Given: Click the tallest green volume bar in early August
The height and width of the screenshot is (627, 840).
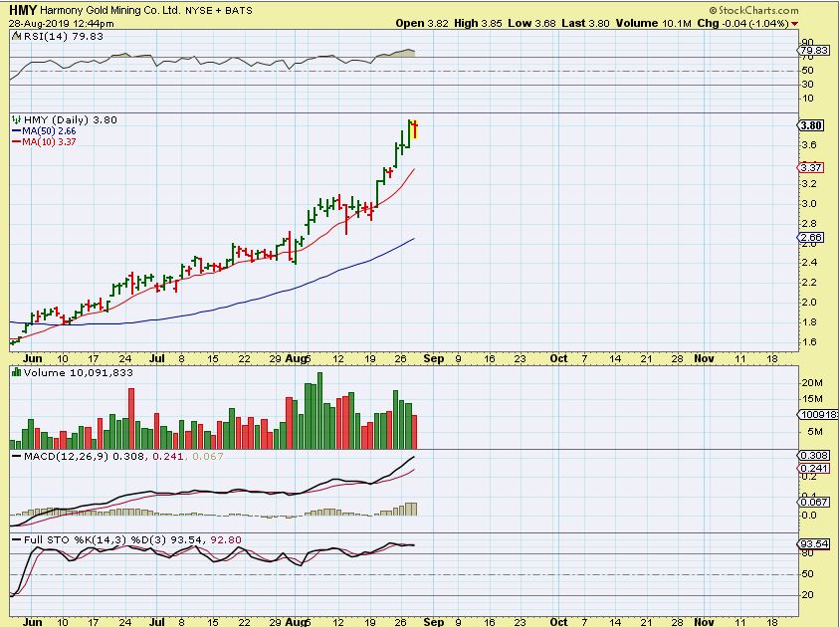Looking at the screenshot, I should click(319, 410).
